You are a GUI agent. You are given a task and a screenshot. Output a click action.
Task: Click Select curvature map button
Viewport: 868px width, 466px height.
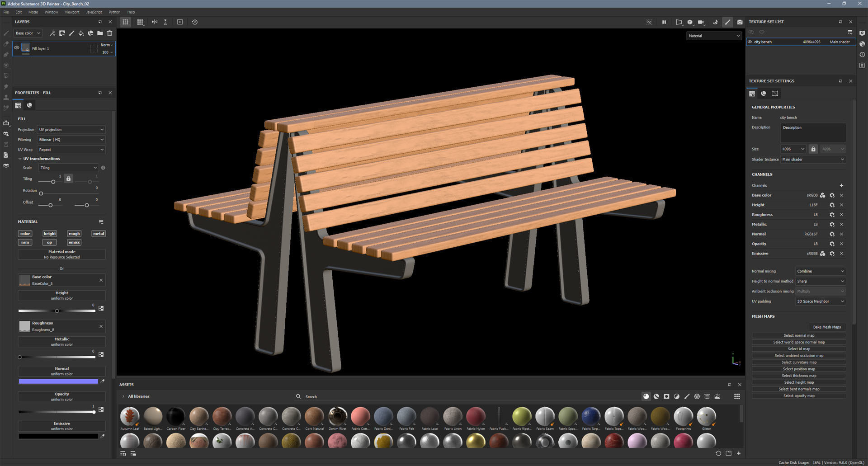click(x=799, y=362)
